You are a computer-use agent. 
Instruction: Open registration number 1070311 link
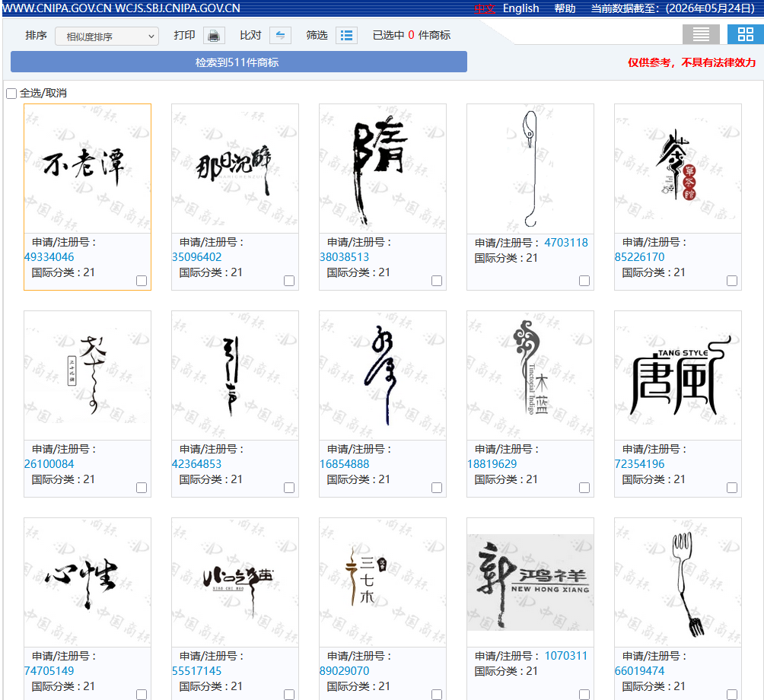[565, 656]
